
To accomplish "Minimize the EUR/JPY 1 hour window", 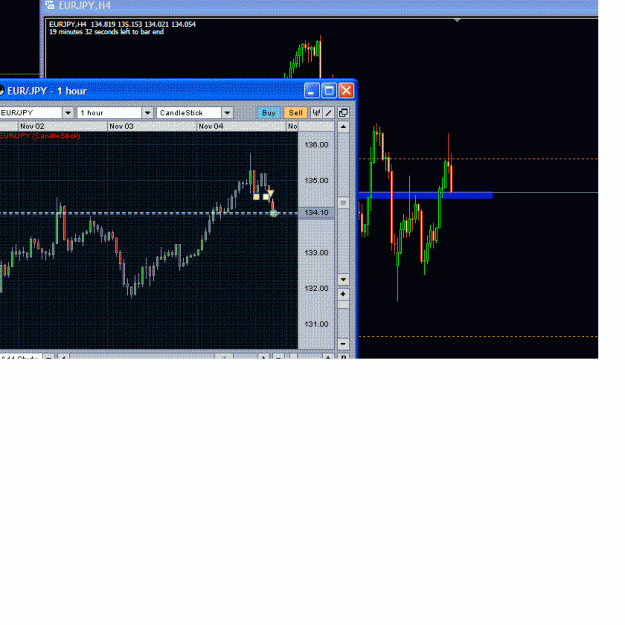I will pyautogui.click(x=312, y=90).
